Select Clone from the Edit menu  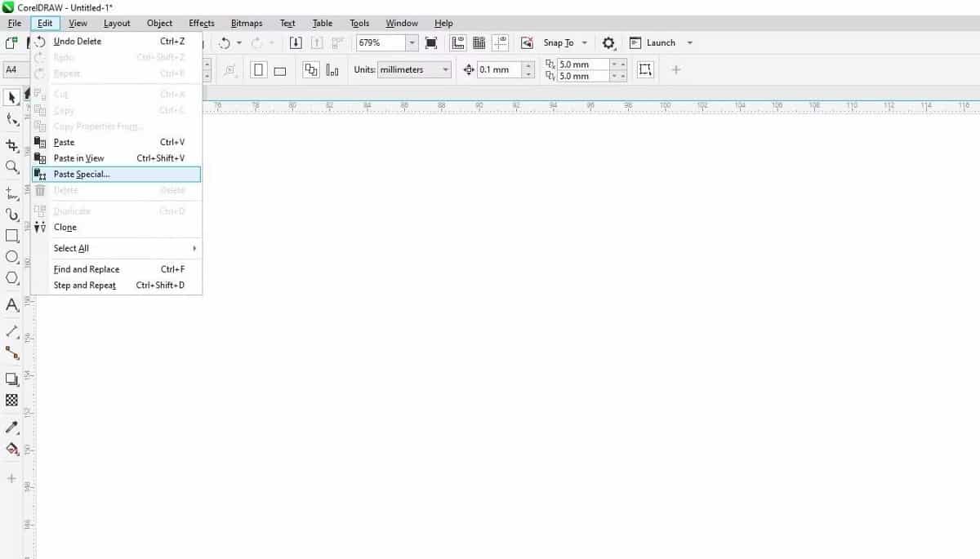pos(65,227)
